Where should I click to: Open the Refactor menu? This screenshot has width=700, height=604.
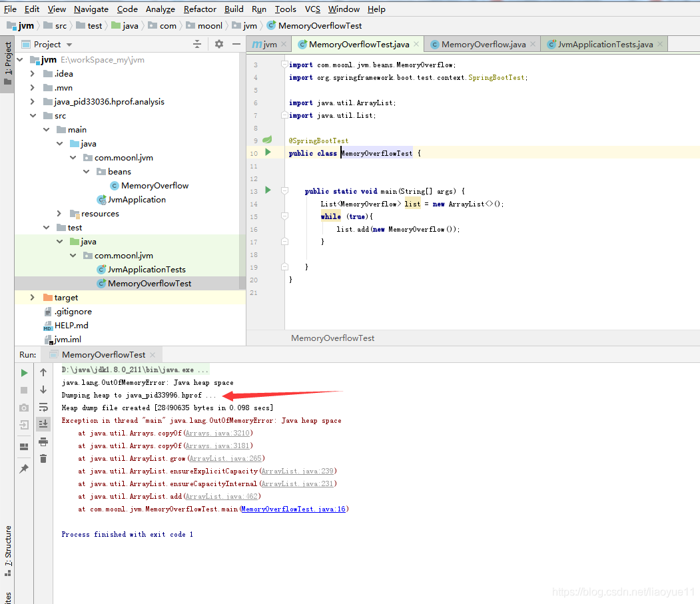pyautogui.click(x=200, y=9)
